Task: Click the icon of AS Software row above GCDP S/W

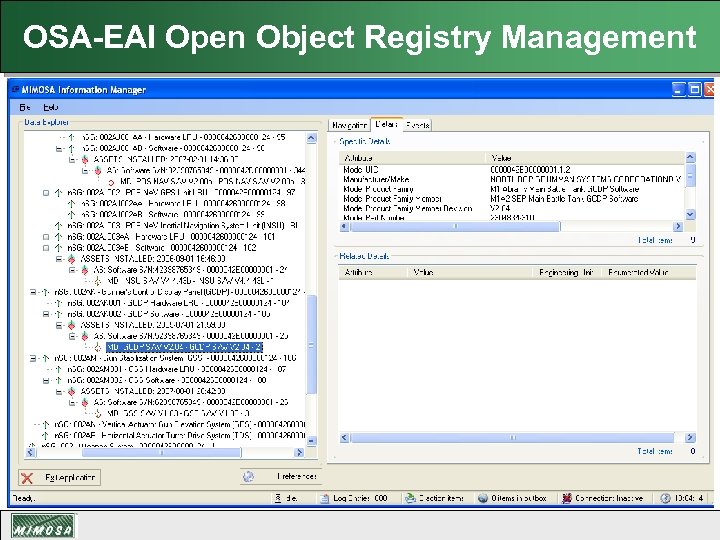Action: pyautogui.click(x=85, y=336)
